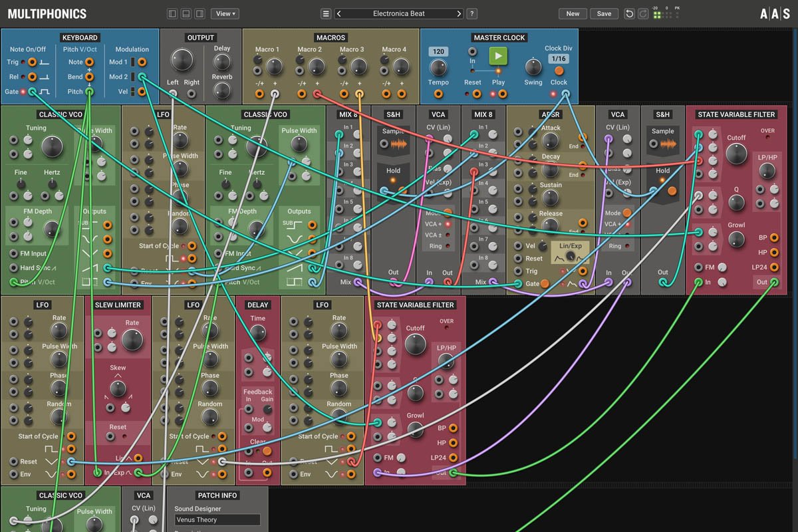Image resolution: width=798 pixels, height=532 pixels.
Task: Click the Output module main volume knob
Action: point(182,61)
